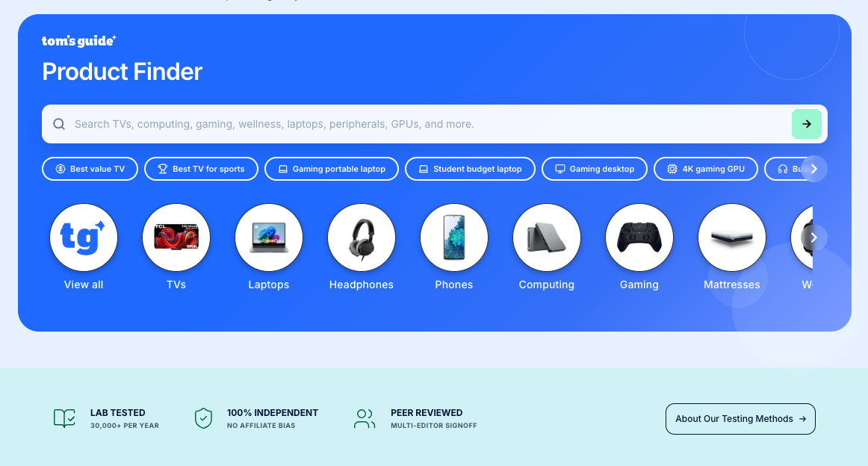Image resolution: width=868 pixels, height=466 pixels.
Task: Click the monitor icon on Gaming desktop
Action: point(560,169)
